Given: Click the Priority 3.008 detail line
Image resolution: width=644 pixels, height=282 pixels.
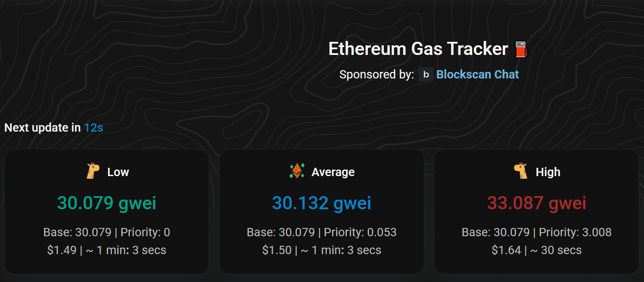Looking at the screenshot, I should [537, 232].
